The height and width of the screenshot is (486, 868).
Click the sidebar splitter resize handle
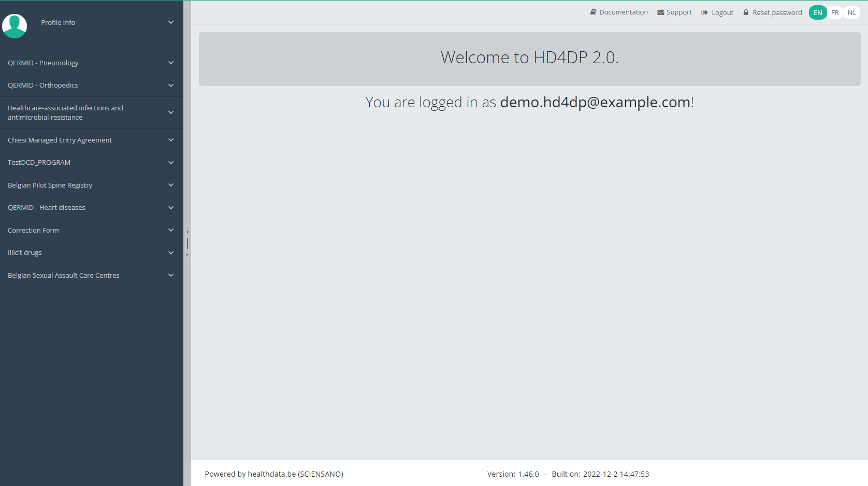pos(187,243)
